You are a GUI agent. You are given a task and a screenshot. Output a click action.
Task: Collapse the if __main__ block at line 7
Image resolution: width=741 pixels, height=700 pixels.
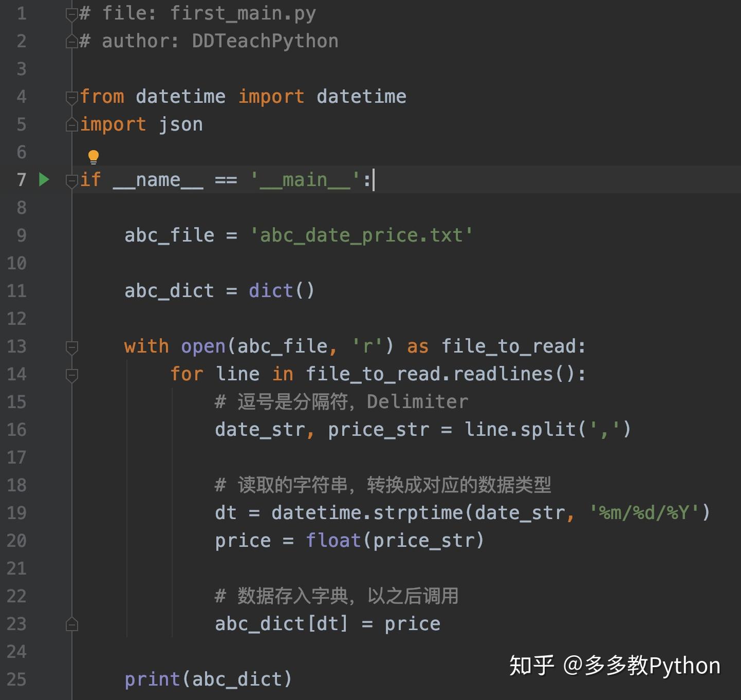[x=72, y=179]
